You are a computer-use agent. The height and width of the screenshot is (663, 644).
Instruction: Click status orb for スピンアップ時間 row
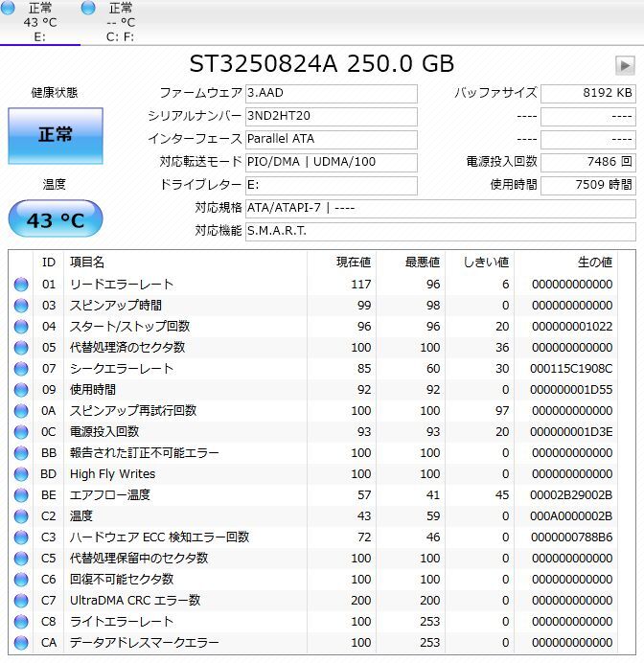(x=21, y=306)
